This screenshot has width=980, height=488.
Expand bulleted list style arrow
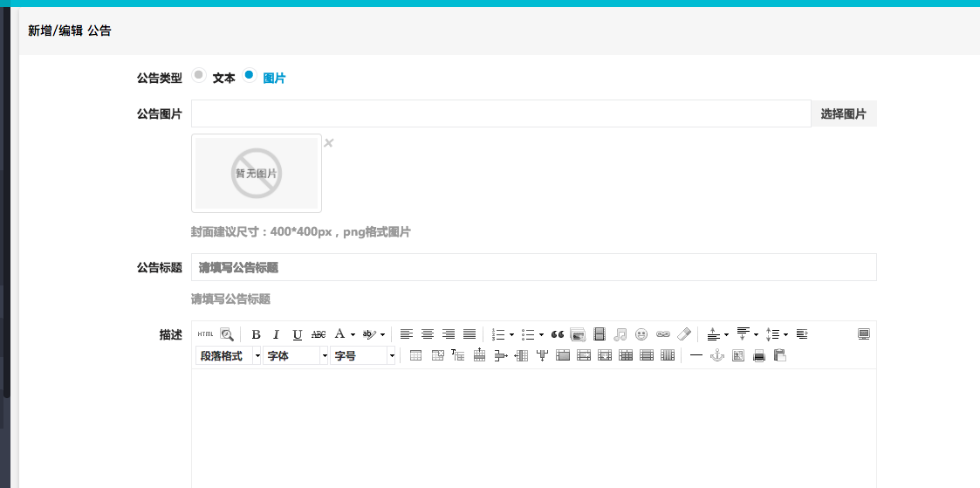coord(541,335)
